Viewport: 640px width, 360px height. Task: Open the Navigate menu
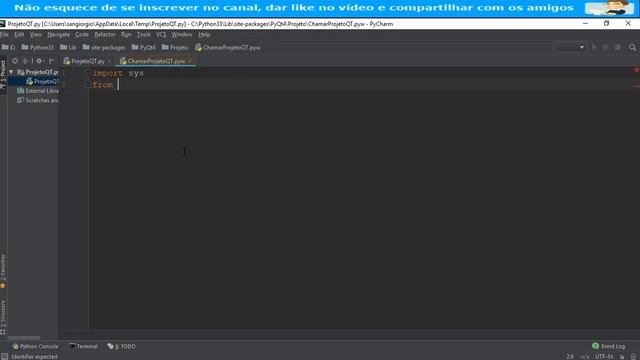pos(58,35)
